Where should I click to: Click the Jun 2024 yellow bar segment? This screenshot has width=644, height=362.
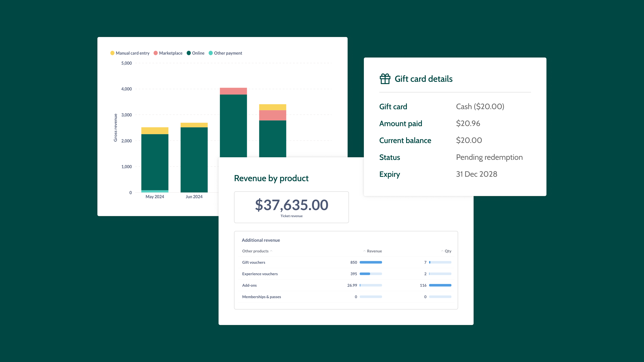point(194,125)
